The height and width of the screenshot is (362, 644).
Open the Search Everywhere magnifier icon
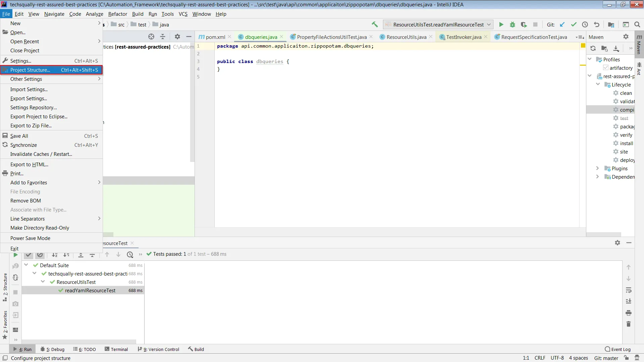pos(637,24)
